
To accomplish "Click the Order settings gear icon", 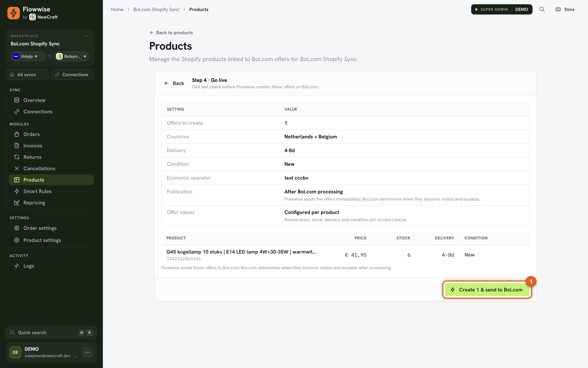I will [17, 228].
